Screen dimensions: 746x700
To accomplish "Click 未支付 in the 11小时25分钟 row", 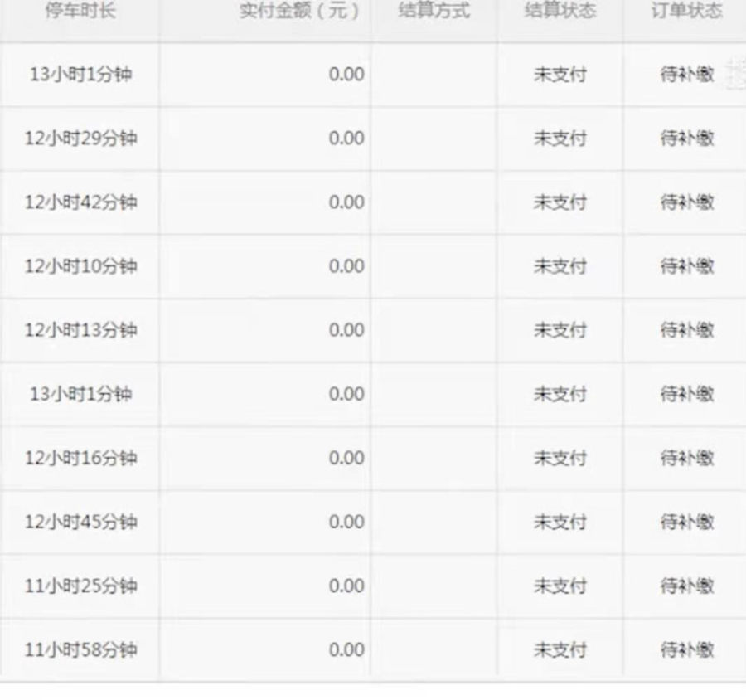I will pyautogui.click(x=560, y=586).
